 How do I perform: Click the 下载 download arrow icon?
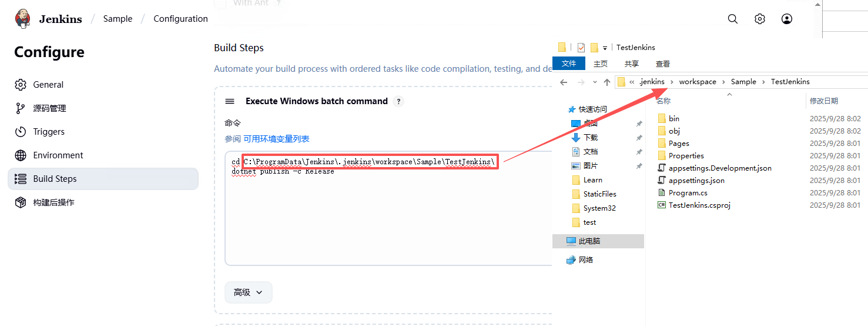coord(576,138)
